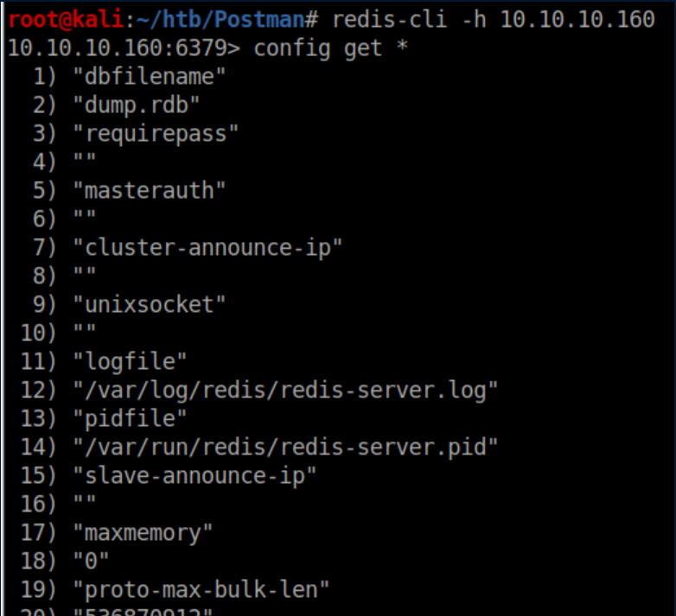Click the "proto-max-bulk-len" entry

tap(201, 589)
